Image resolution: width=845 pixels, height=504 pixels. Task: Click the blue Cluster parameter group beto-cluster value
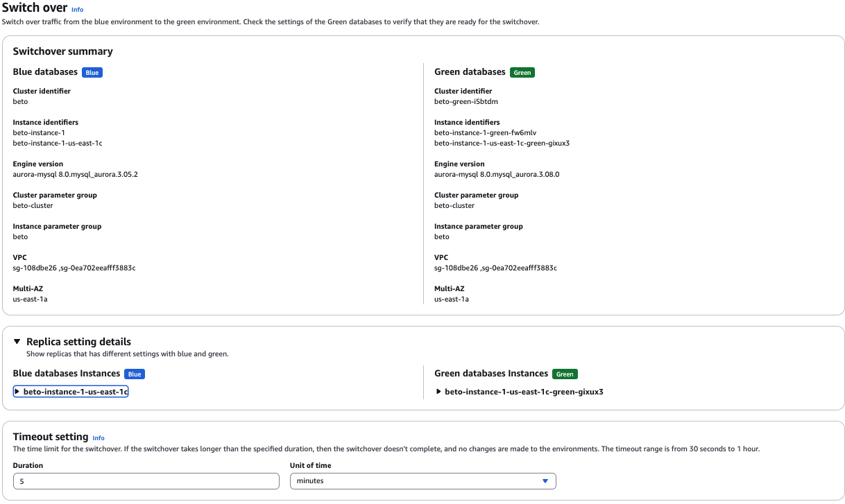pyautogui.click(x=33, y=206)
